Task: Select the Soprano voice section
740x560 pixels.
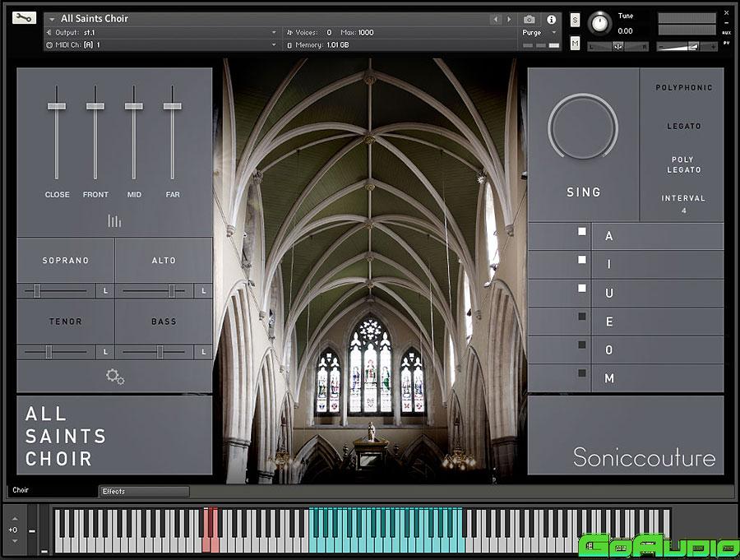Action: (66, 261)
